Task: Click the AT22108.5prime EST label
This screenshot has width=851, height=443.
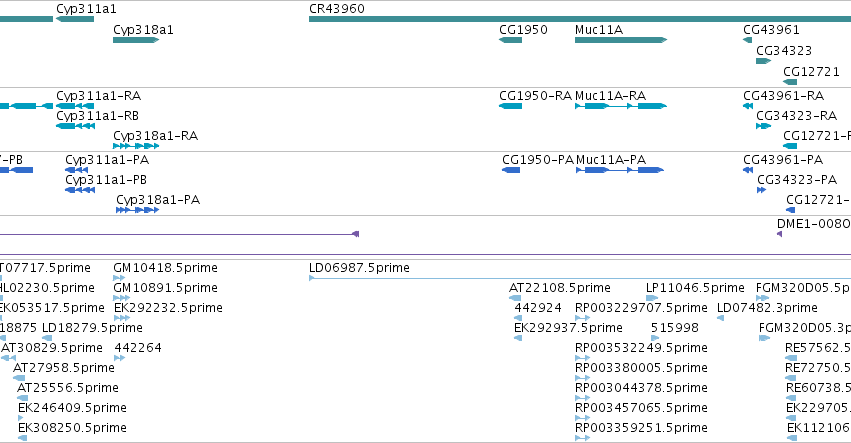Action: (560, 288)
